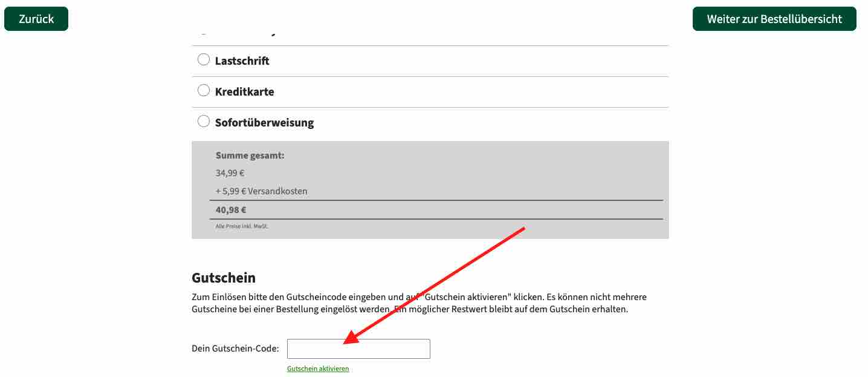Choose the Kreditkarte radio button
Viewport: 868px width, 377px height.
coord(204,91)
